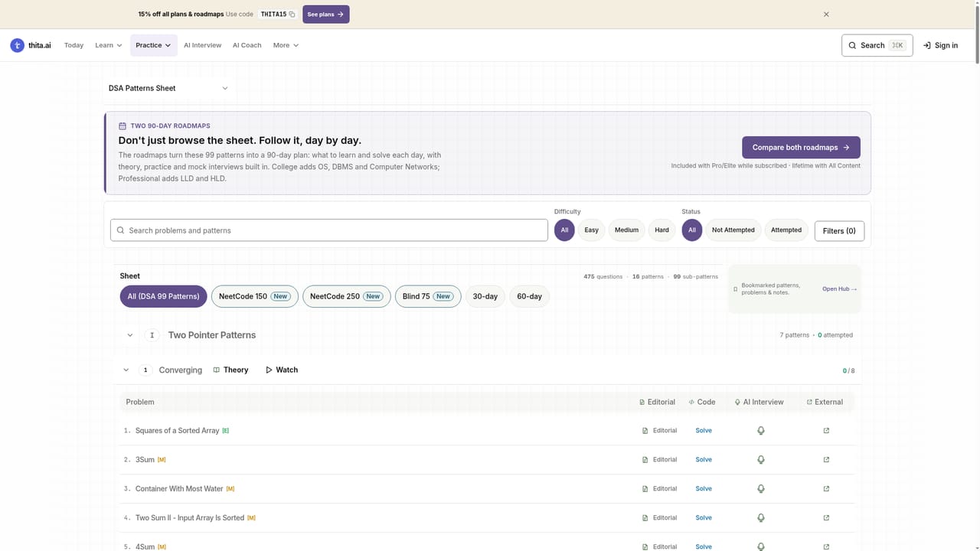The width and height of the screenshot is (980, 551).
Task: Open the Learn dropdown menu
Action: 109,45
